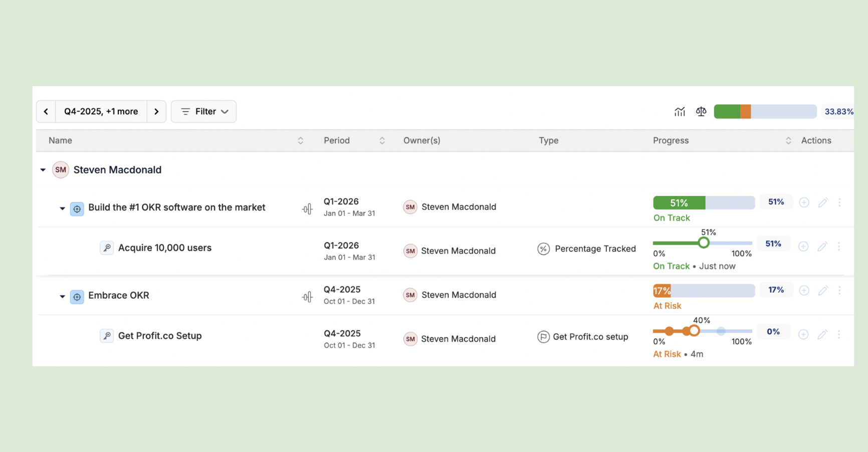868x452 pixels.
Task: Edit Acquire 10,000 users with pencil icon
Action: point(822,246)
